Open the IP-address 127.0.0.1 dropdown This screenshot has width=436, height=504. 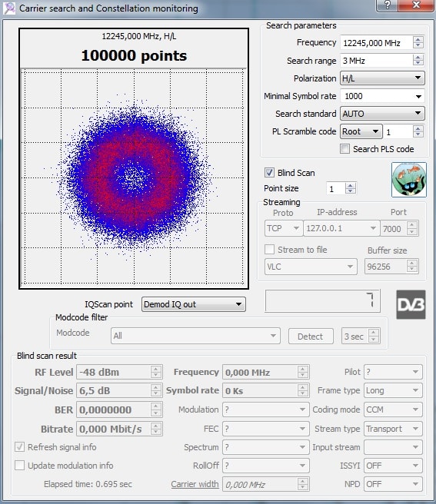pyautogui.click(x=341, y=228)
